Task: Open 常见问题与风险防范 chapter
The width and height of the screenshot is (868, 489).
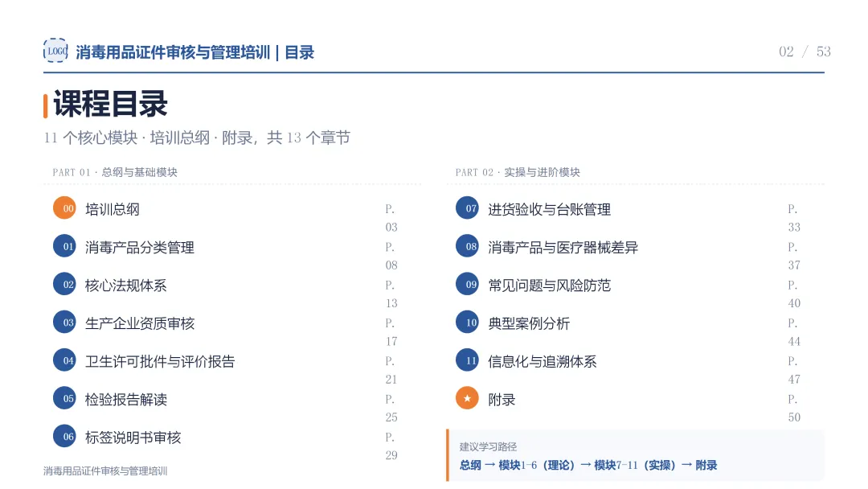Action: [x=549, y=286]
